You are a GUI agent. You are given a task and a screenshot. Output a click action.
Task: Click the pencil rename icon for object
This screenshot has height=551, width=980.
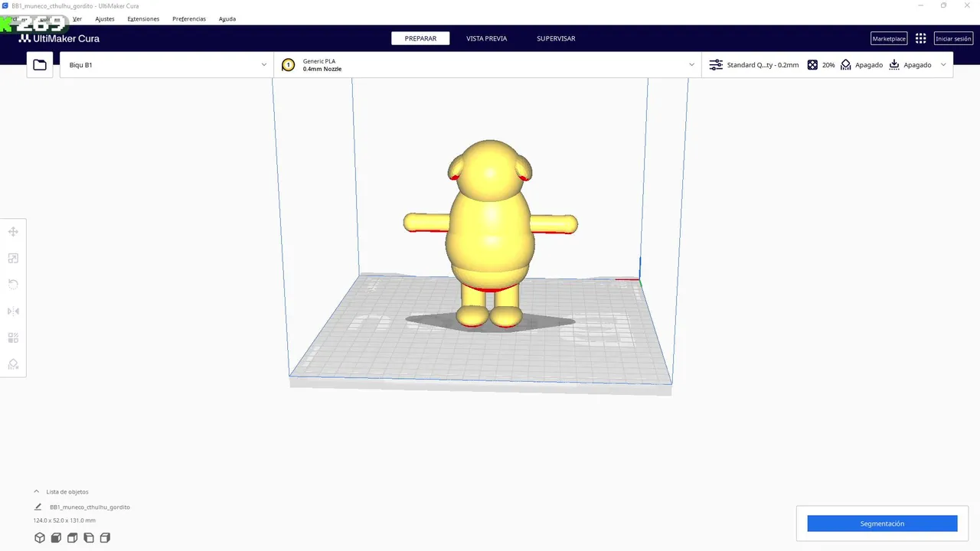click(x=38, y=507)
